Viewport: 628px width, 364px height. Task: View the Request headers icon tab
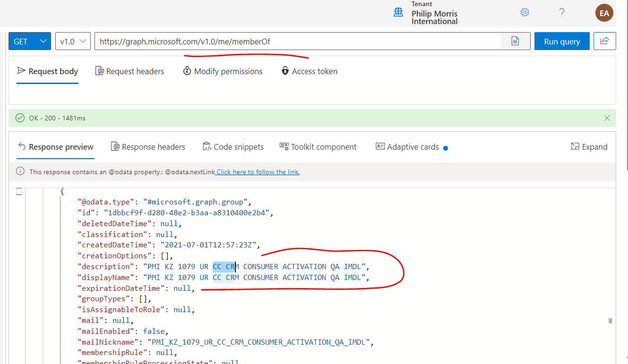pos(129,71)
